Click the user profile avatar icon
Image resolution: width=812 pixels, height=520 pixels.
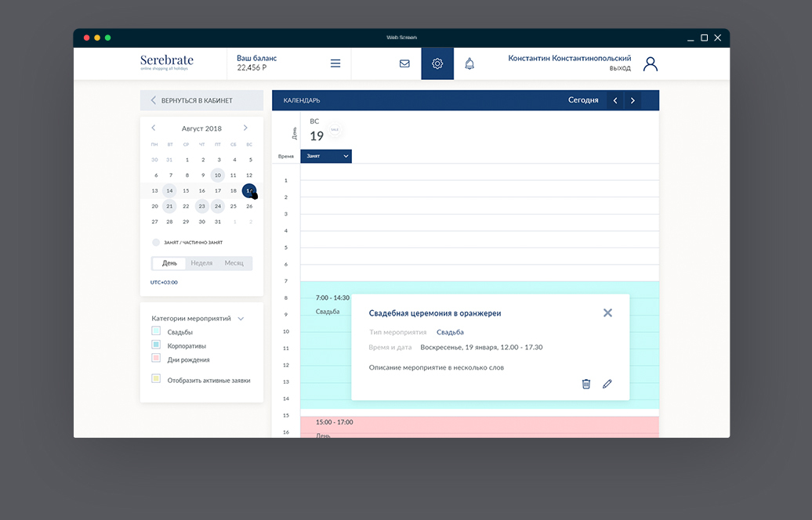pos(650,64)
